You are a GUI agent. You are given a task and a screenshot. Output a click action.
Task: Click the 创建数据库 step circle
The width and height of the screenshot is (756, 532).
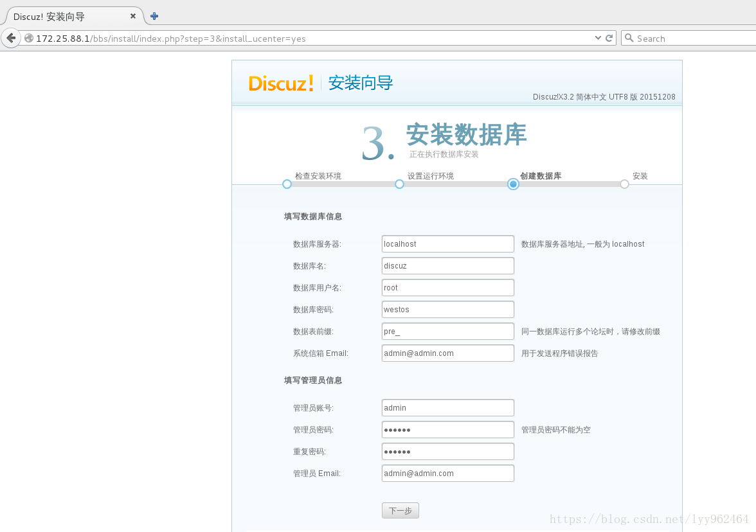tap(513, 184)
